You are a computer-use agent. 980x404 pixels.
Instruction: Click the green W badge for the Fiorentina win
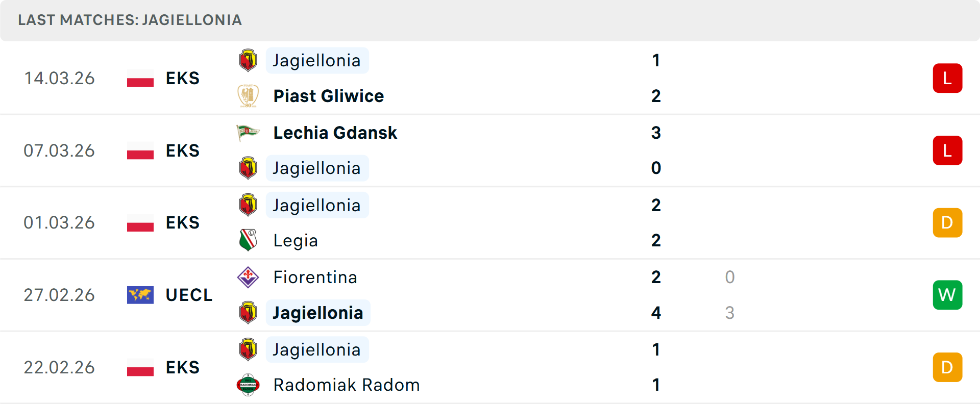(x=947, y=295)
